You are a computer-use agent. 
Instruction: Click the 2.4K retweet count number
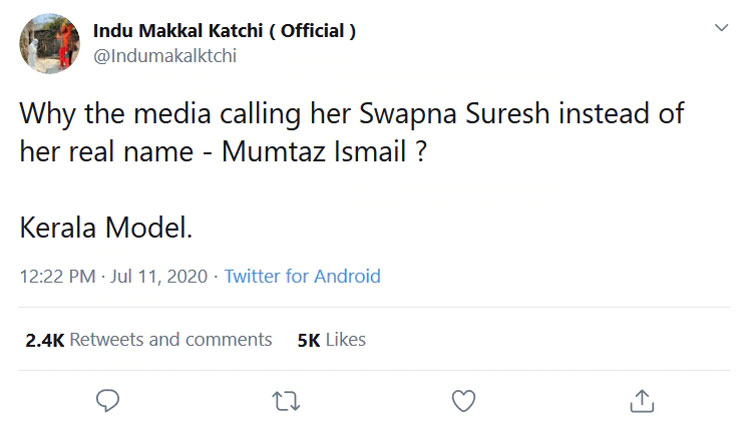point(44,340)
